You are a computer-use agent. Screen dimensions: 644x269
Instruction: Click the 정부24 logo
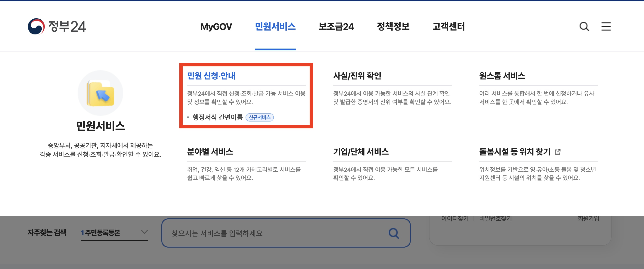58,26
